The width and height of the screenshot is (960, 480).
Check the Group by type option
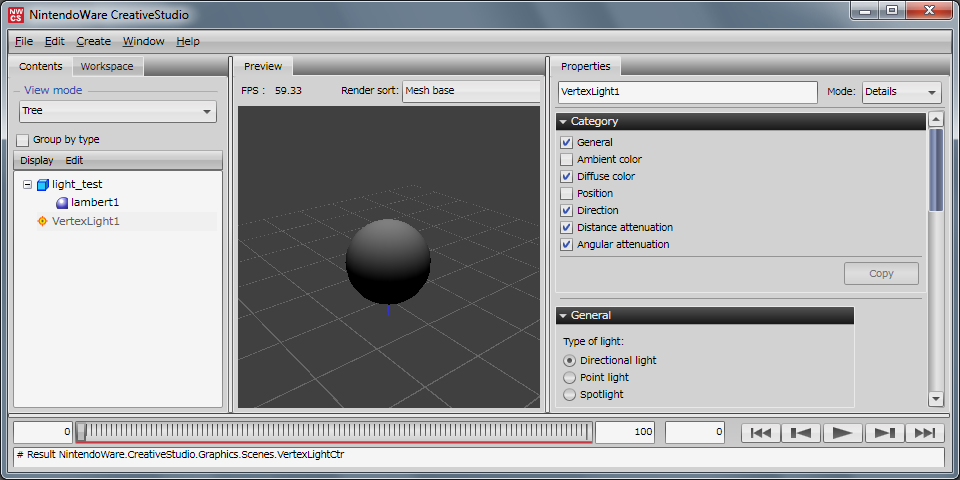pos(23,140)
